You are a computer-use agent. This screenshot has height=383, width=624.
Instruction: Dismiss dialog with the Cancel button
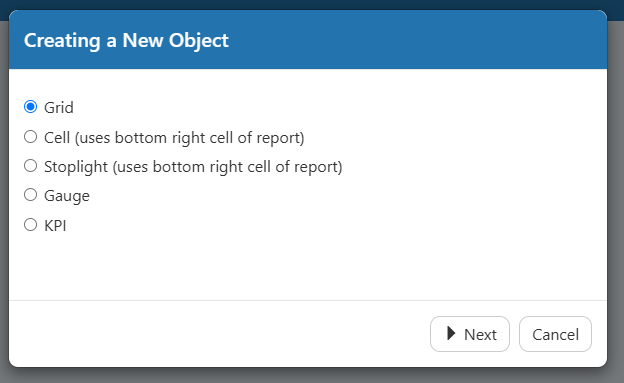555,334
